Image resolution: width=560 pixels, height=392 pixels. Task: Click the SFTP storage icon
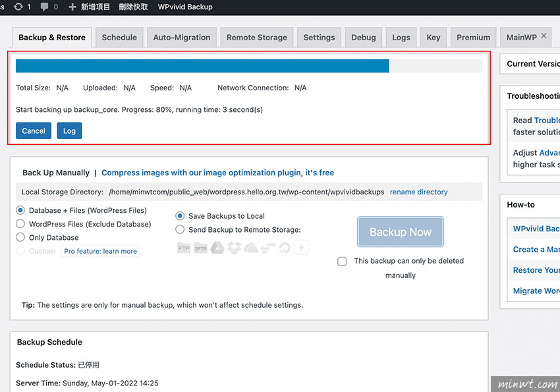click(200, 248)
